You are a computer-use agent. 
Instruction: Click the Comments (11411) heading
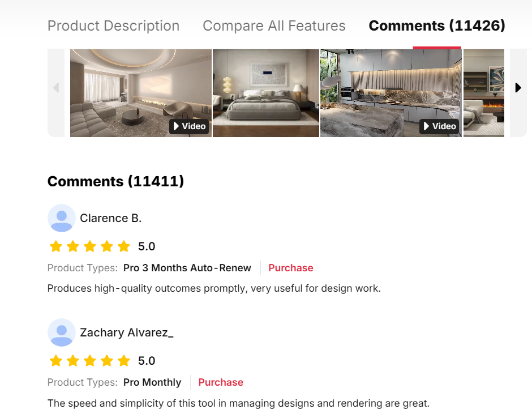coord(115,181)
